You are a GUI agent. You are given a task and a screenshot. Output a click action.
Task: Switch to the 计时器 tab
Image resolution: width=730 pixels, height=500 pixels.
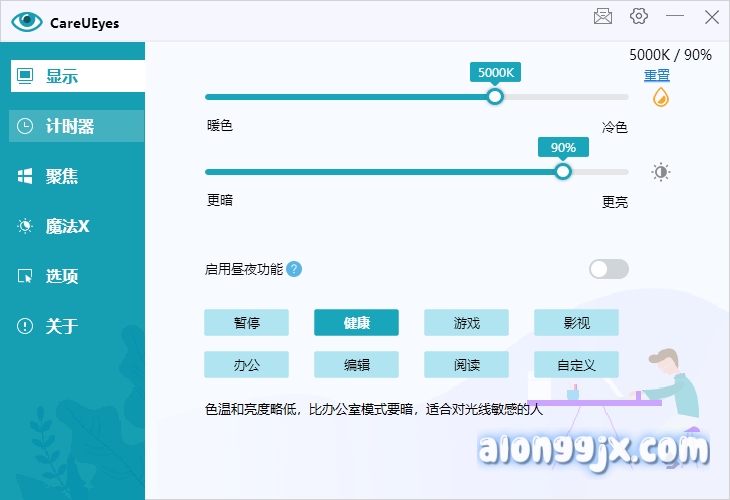(x=77, y=126)
